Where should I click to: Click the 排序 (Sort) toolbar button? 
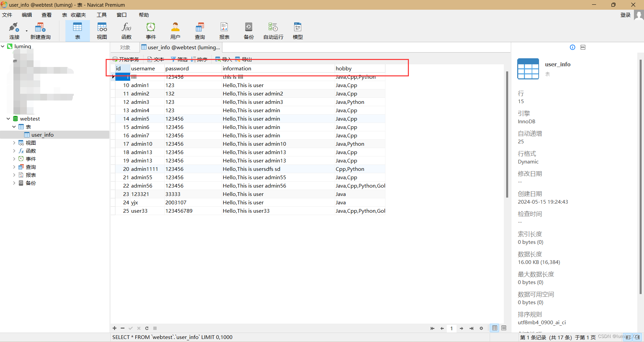(199, 59)
